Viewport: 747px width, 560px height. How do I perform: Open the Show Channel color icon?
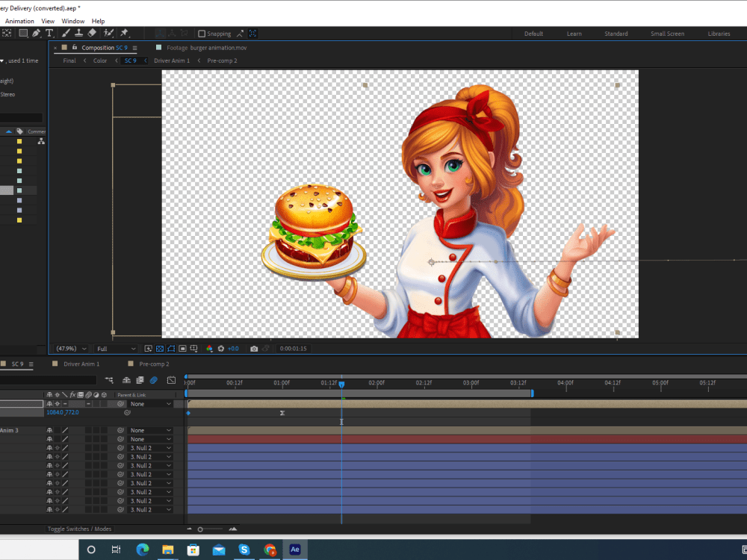[x=209, y=349]
